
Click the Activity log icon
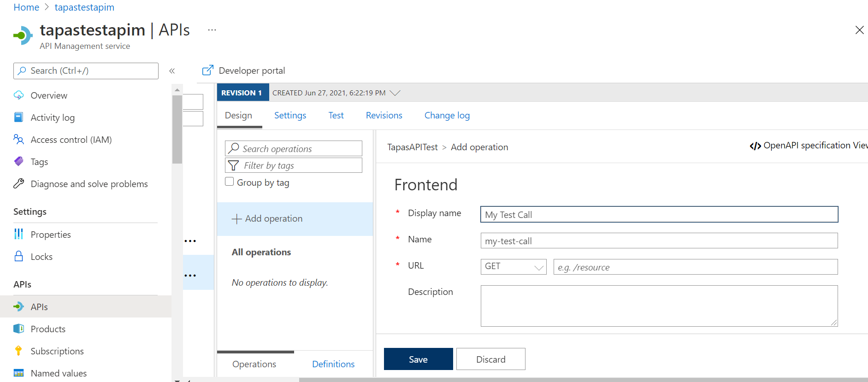coord(19,117)
